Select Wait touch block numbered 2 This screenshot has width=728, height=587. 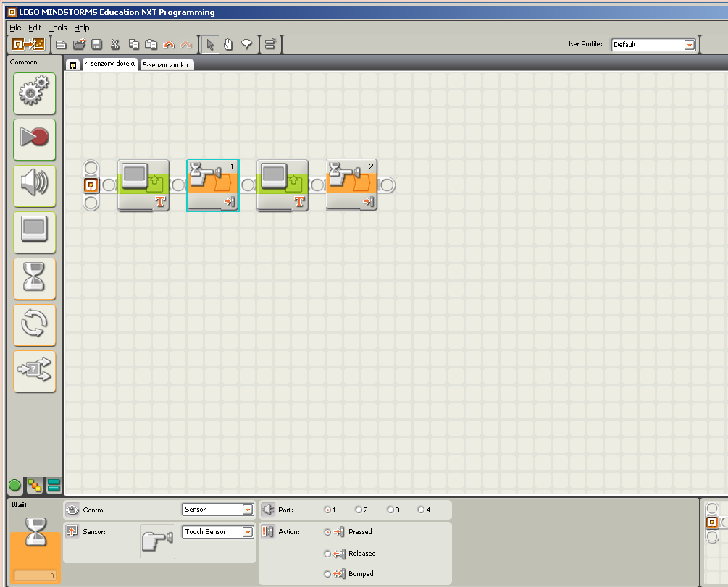(351, 185)
